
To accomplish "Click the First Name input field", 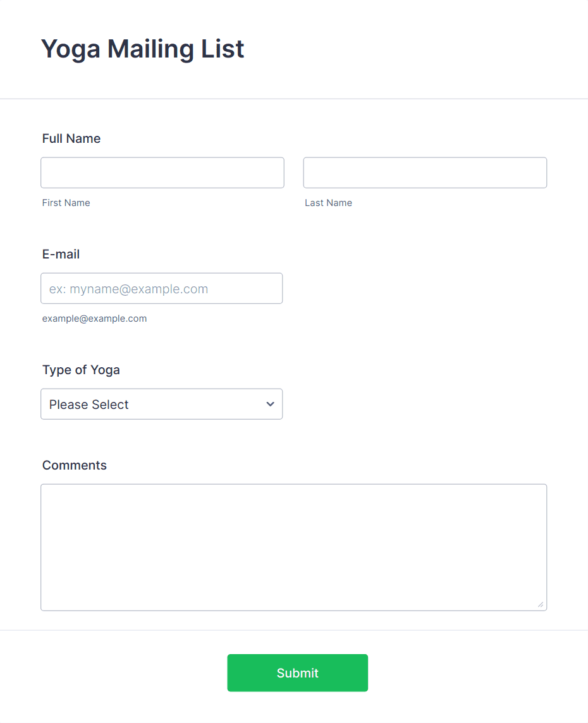I will (x=162, y=173).
